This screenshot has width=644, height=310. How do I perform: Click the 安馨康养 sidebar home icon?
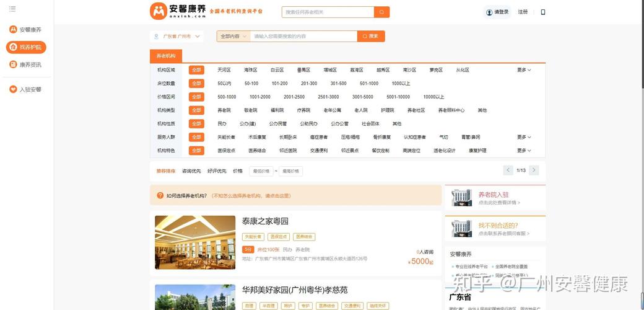coord(13,30)
